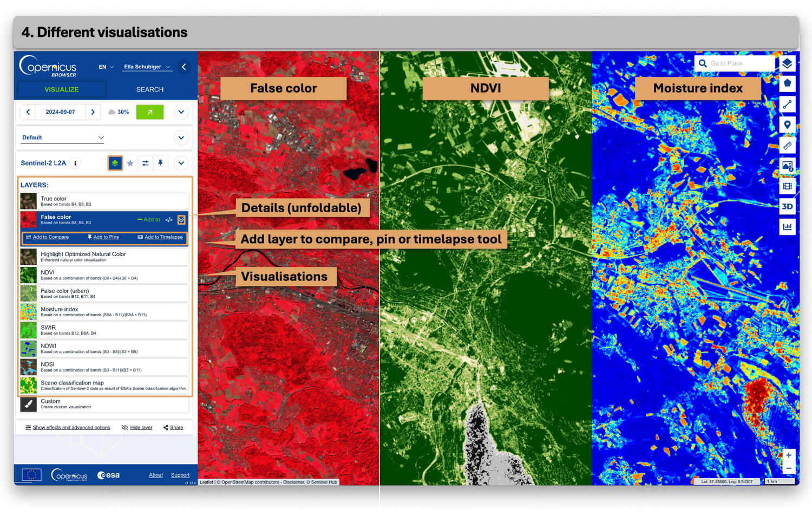
Task: Switch to 3D view
Action: click(x=788, y=206)
